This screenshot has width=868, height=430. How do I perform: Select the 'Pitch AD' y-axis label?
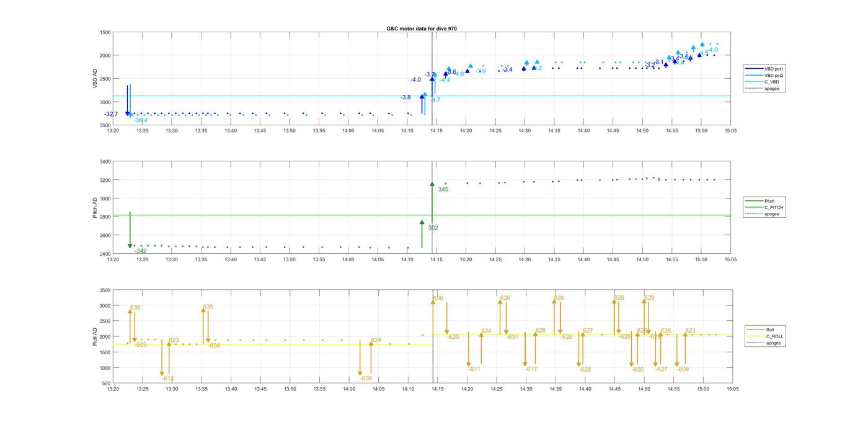click(95, 208)
